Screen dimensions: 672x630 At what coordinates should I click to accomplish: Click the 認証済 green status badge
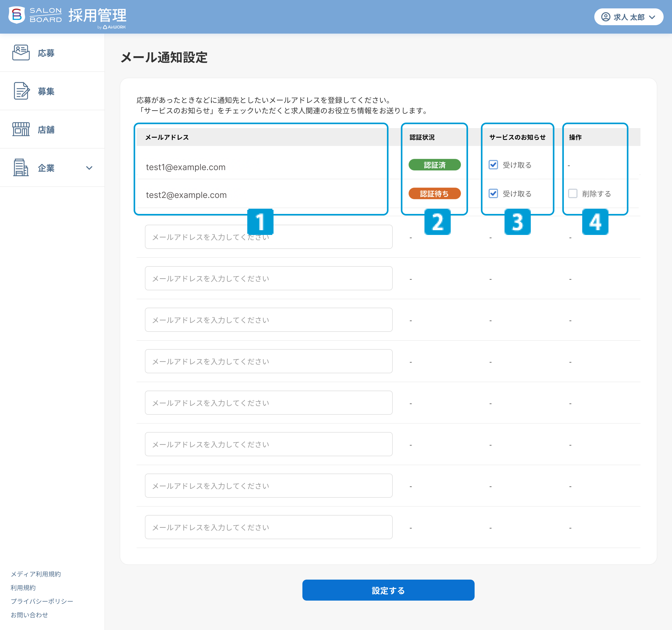(x=434, y=165)
